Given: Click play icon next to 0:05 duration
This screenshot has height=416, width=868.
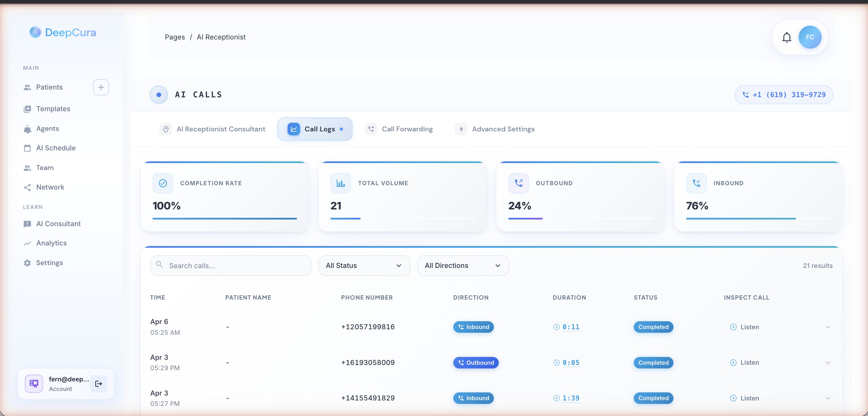Looking at the screenshot, I should (x=556, y=363).
